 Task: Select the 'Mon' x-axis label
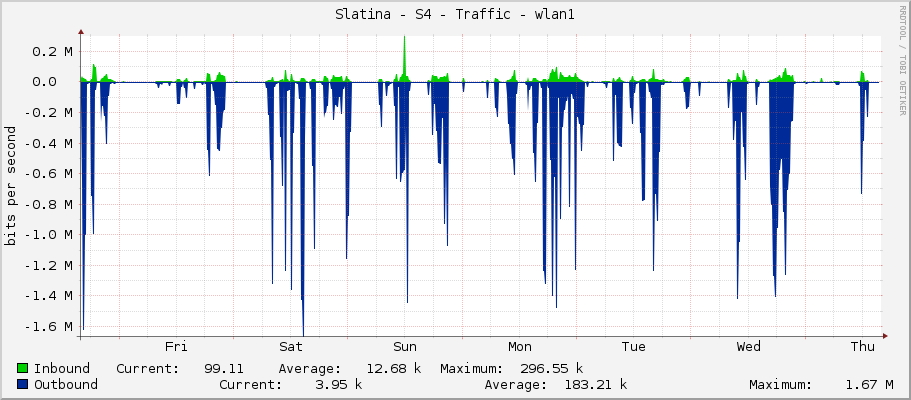(519, 347)
